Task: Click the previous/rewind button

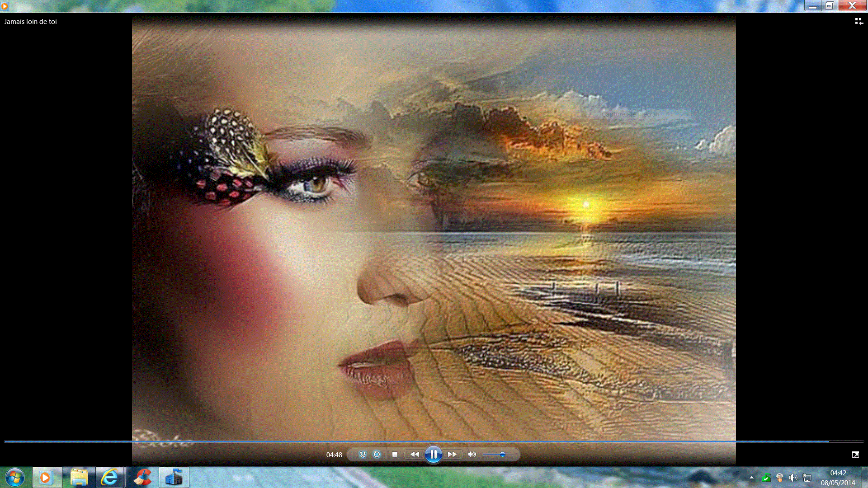Action: [414, 455]
